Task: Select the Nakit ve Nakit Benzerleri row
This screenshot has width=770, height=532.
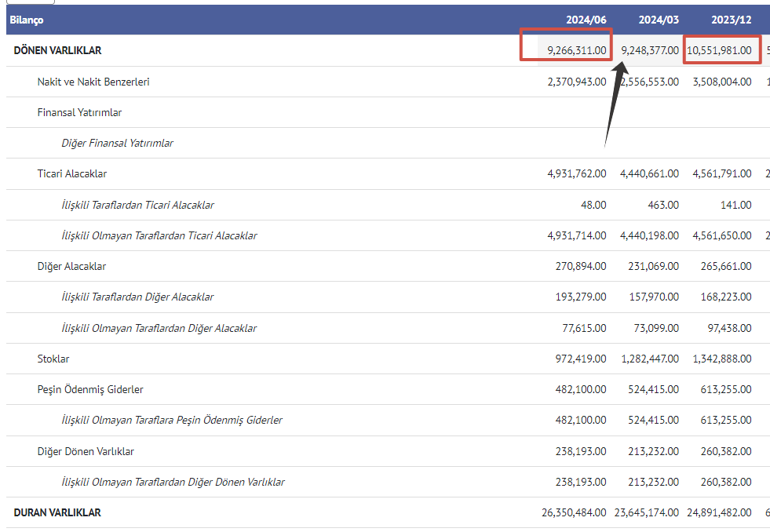Action: tap(93, 82)
